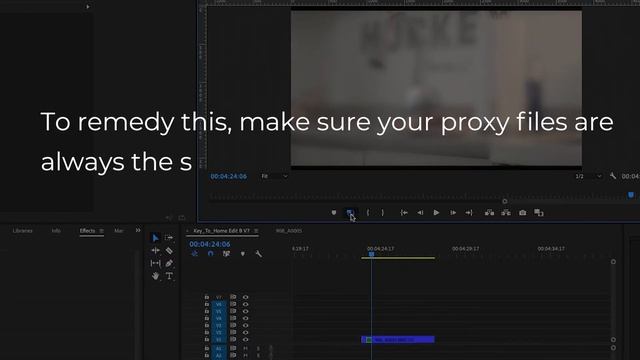Hide track V4 with its eye icon

[245, 318]
